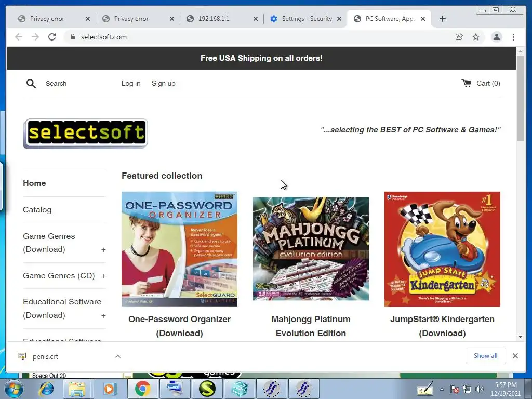Open the Action Center flag tray icon
Image resolution: width=532 pixels, height=399 pixels.
click(x=455, y=390)
